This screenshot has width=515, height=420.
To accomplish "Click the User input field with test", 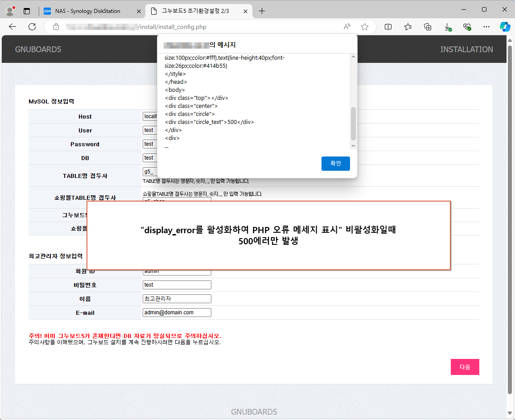I will click(x=150, y=130).
